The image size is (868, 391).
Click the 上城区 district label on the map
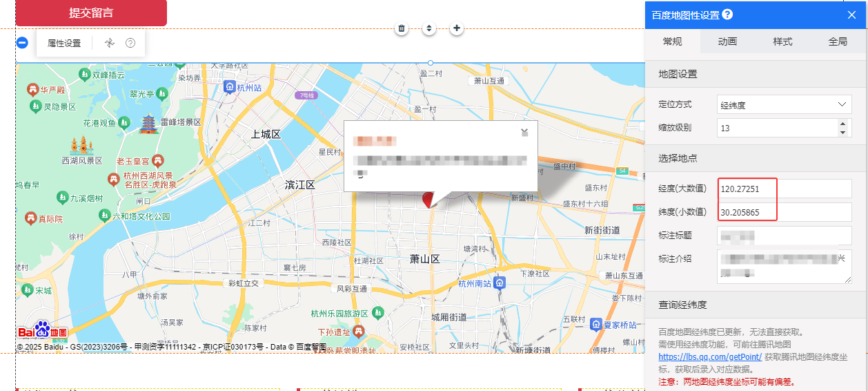pyautogui.click(x=266, y=134)
